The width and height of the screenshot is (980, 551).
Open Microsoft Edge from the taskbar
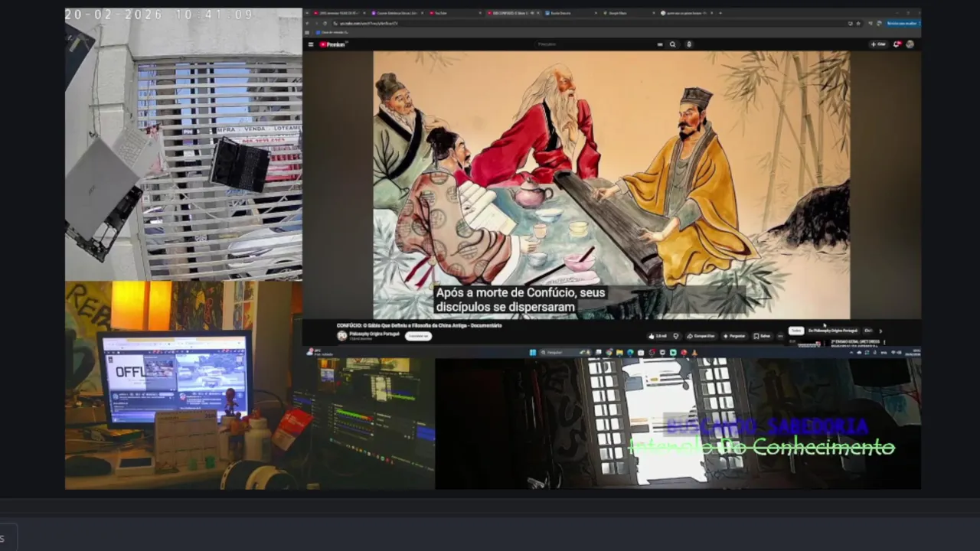630,352
